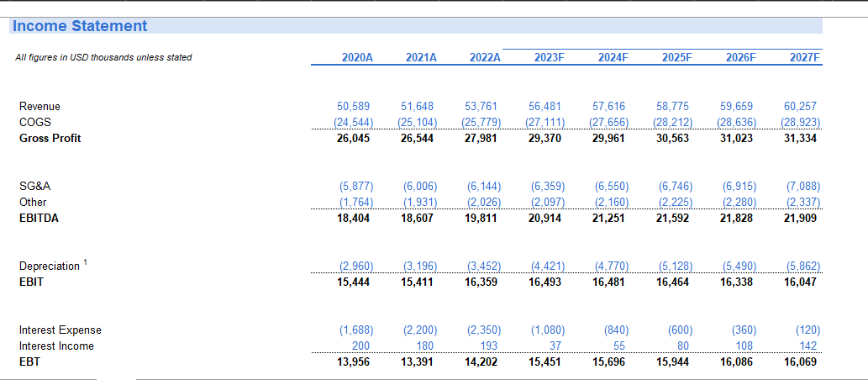The image size is (868, 380).
Task: Select the Revenue row label
Action: (39, 107)
